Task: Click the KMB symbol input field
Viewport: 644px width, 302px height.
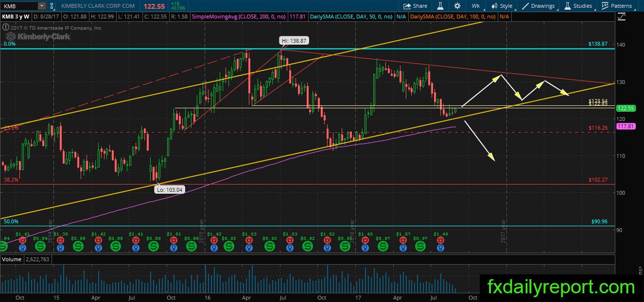Action: click(x=19, y=6)
